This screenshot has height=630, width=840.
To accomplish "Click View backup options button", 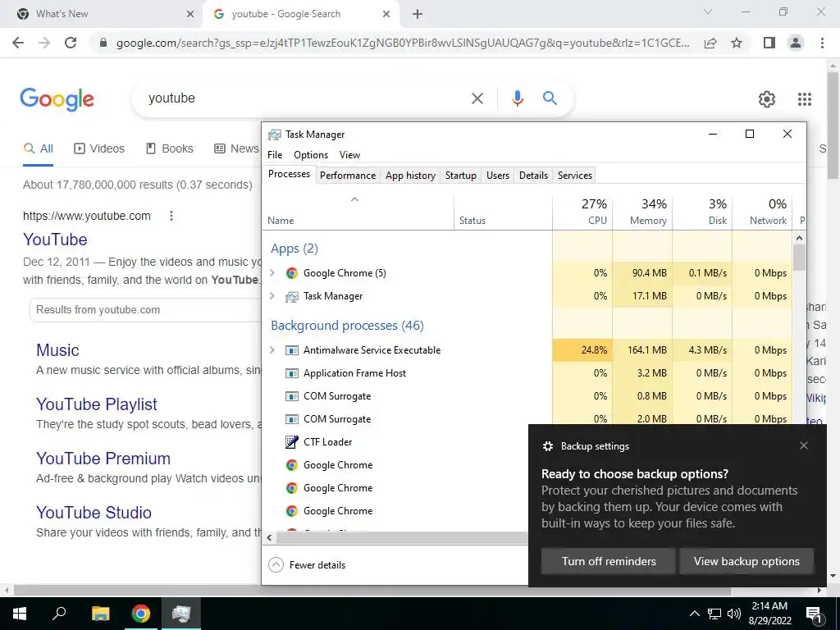I will pos(746,561).
